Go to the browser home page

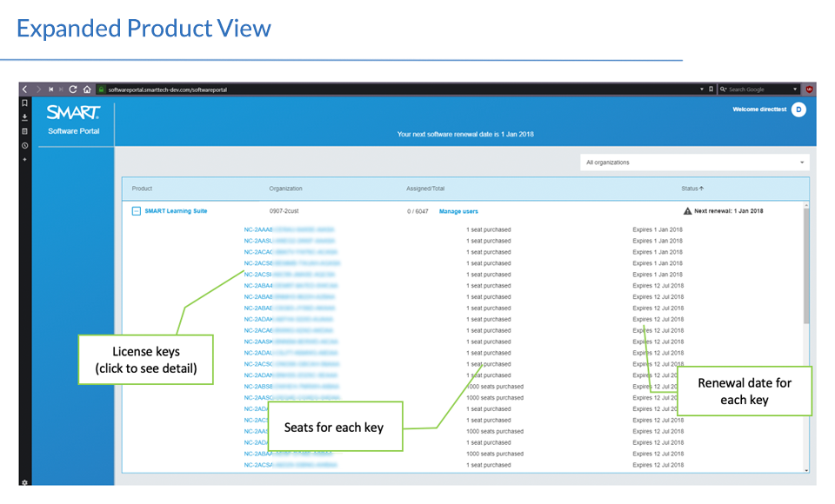[x=87, y=89]
